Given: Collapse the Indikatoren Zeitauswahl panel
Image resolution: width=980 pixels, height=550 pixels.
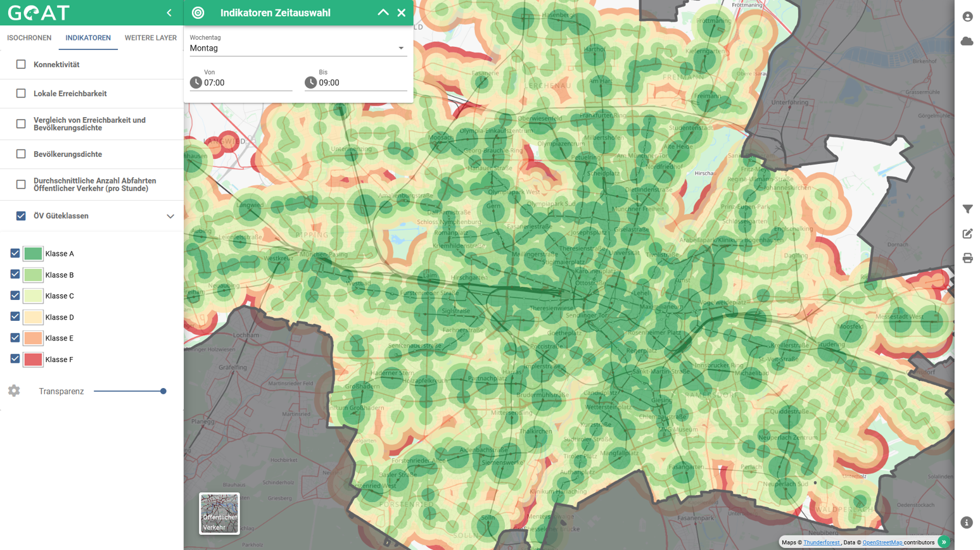Looking at the screenshot, I should click(x=383, y=13).
